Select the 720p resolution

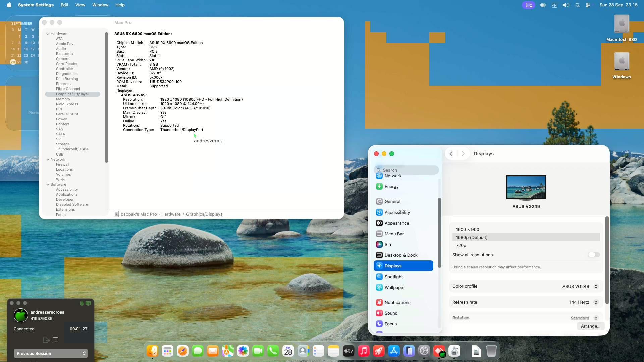point(526,245)
